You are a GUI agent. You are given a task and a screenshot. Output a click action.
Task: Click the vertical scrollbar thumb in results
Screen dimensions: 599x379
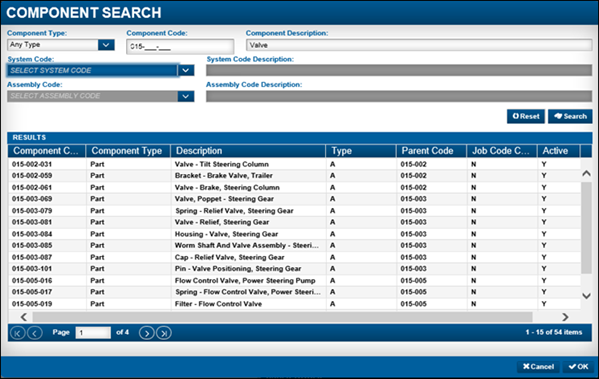[586, 228]
